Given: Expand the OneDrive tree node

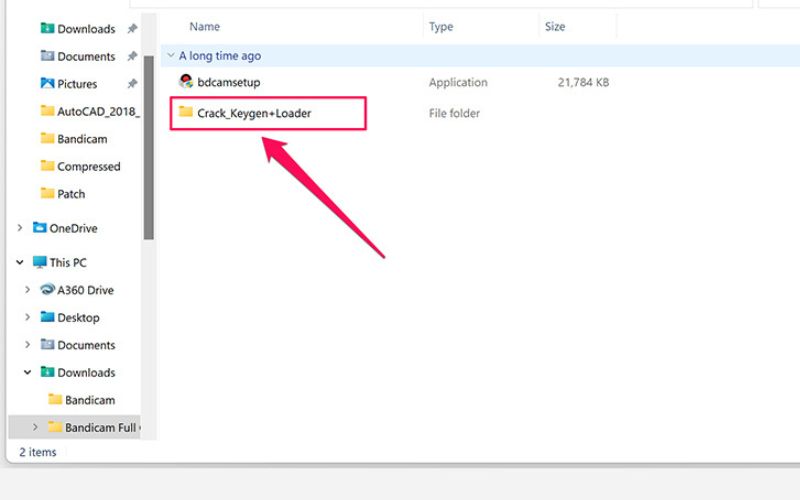Looking at the screenshot, I should [x=20, y=228].
